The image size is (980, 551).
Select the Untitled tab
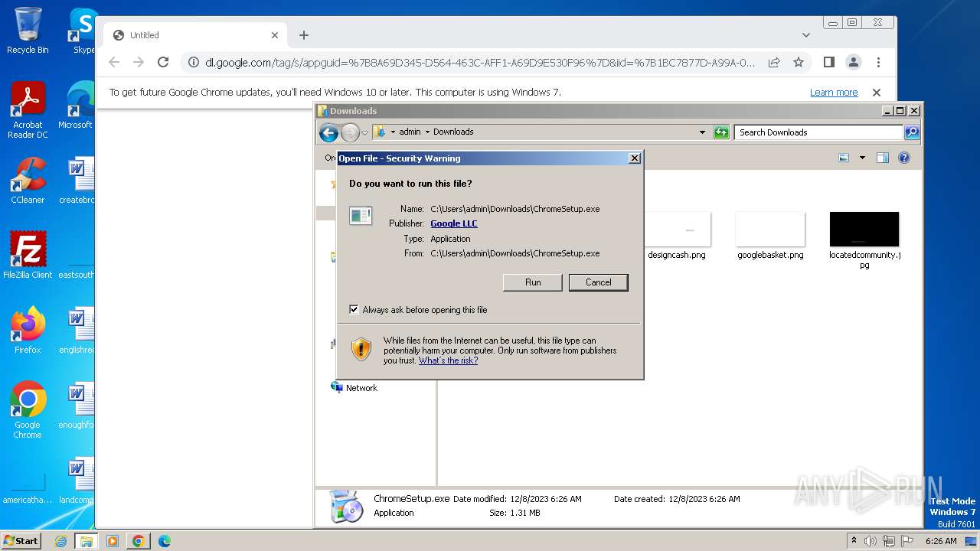(x=195, y=35)
